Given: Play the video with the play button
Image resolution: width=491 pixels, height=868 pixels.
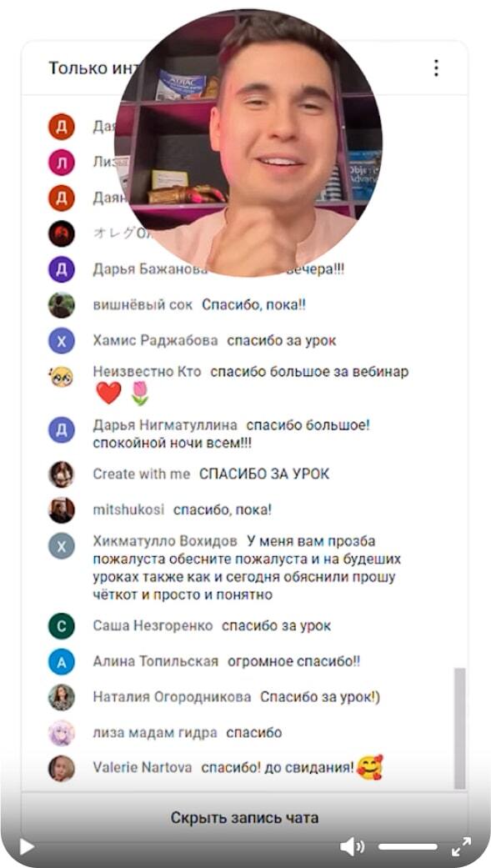Looking at the screenshot, I should [x=27, y=846].
